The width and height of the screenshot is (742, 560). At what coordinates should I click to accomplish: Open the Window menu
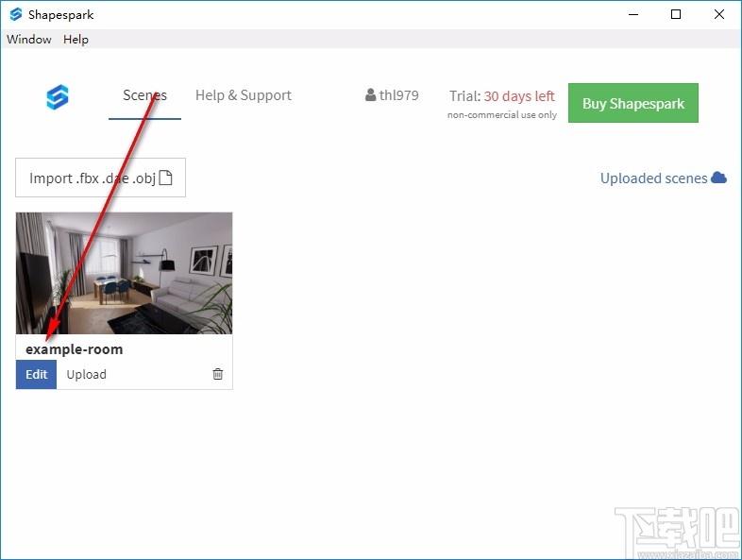click(x=29, y=39)
